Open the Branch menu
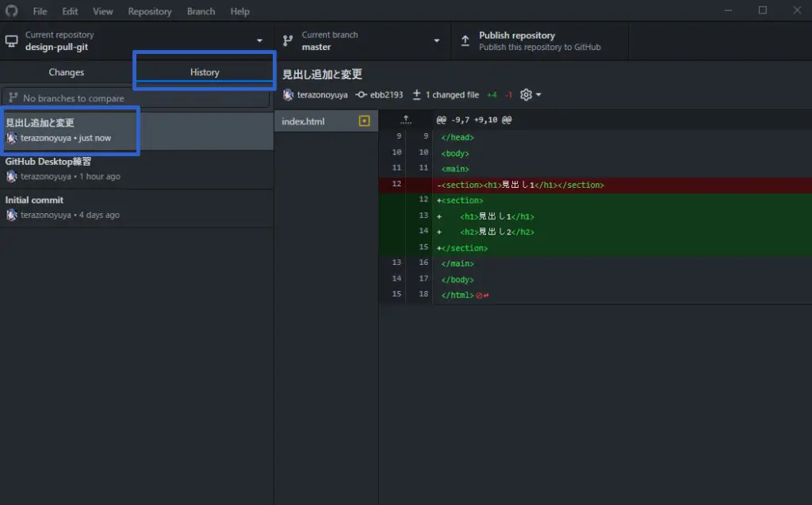 [x=201, y=11]
